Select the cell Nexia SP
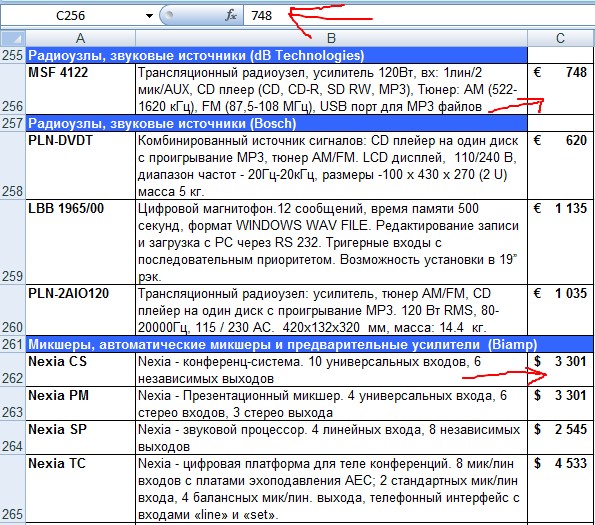 tap(80, 438)
